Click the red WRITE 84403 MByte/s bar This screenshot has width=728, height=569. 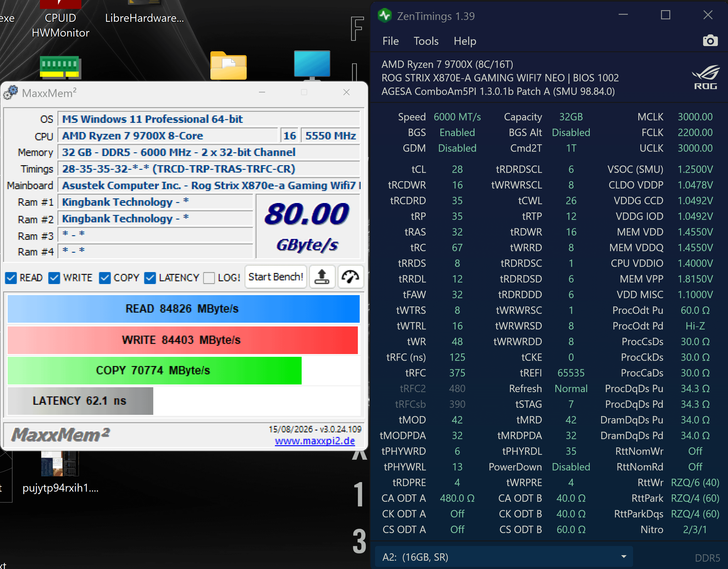pyautogui.click(x=182, y=340)
